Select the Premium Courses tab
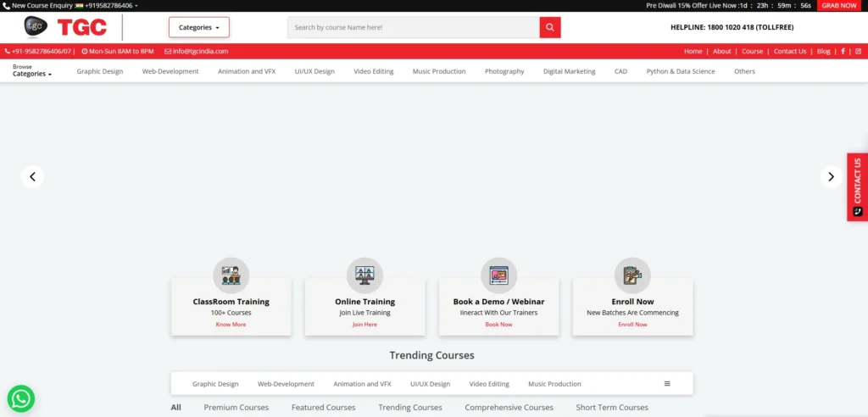Image resolution: width=868 pixels, height=417 pixels. click(x=236, y=408)
